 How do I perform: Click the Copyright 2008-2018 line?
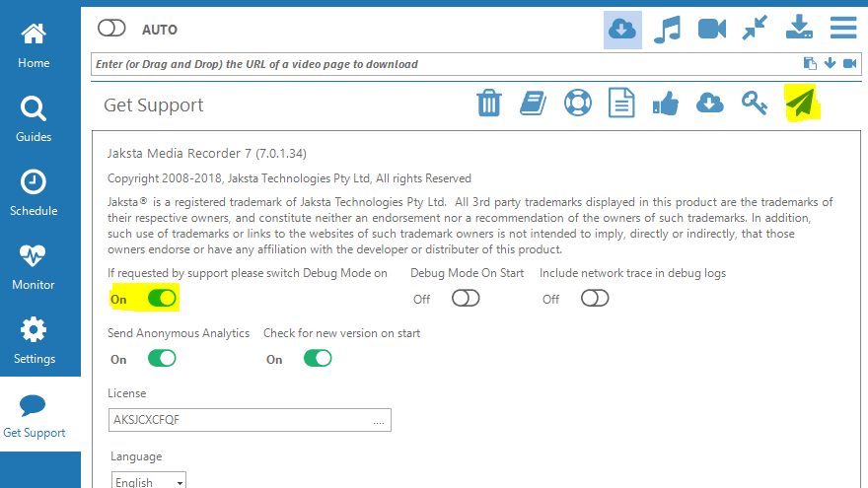pyautogui.click(x=290, y=178)
